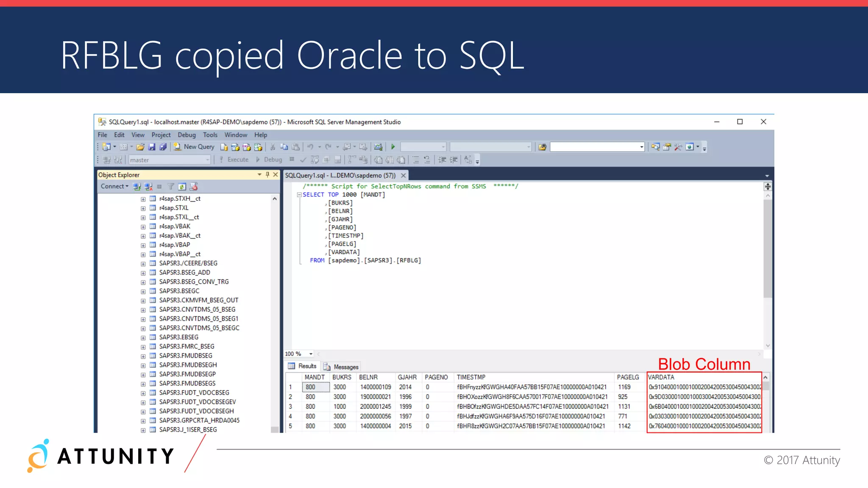The image size is (868, 488).
Task: Close the Object Explorer panel
Action: pos(275,175)
